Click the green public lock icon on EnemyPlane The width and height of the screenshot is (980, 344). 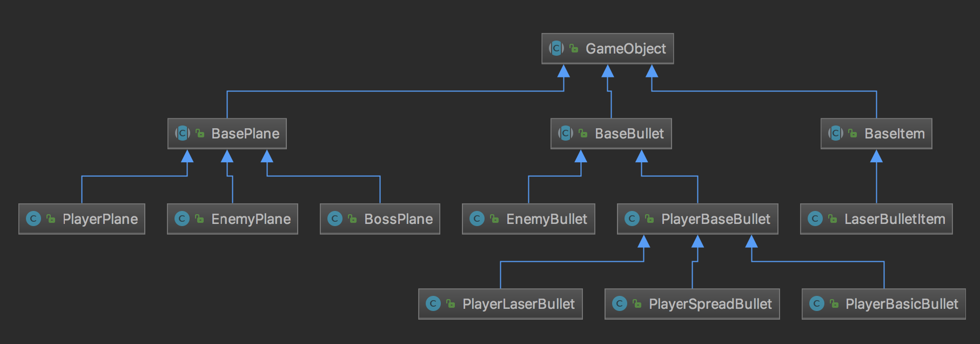pos(199,219)
